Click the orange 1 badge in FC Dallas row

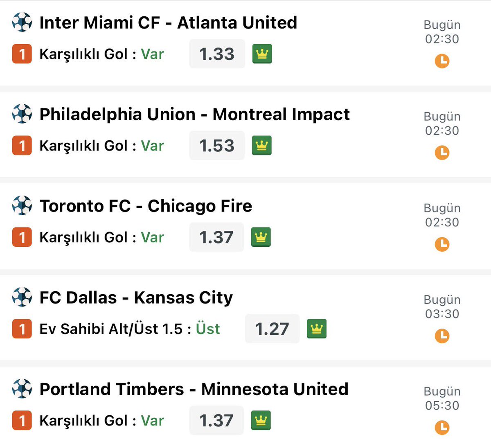tap(22, 329)
